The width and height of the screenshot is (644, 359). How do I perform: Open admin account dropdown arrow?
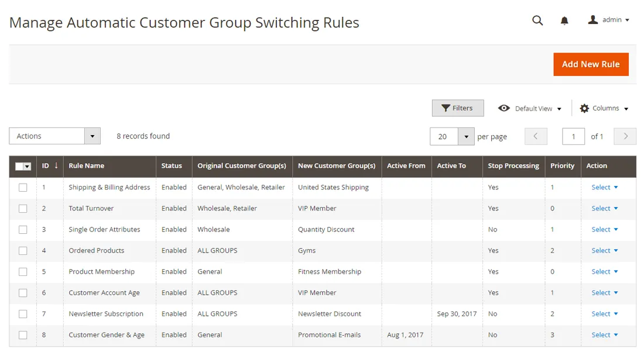627,20
